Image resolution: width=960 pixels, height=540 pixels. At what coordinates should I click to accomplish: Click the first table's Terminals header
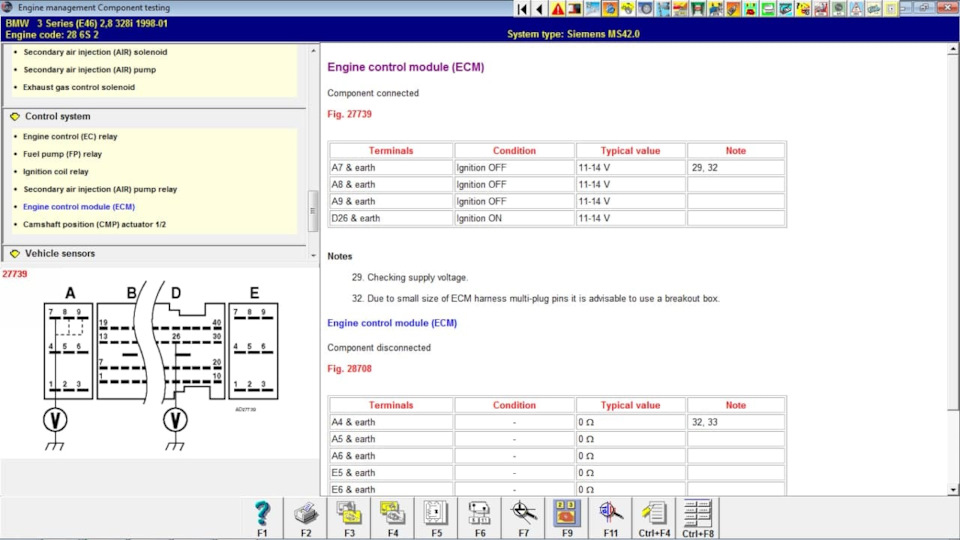[x=391, y=151]
